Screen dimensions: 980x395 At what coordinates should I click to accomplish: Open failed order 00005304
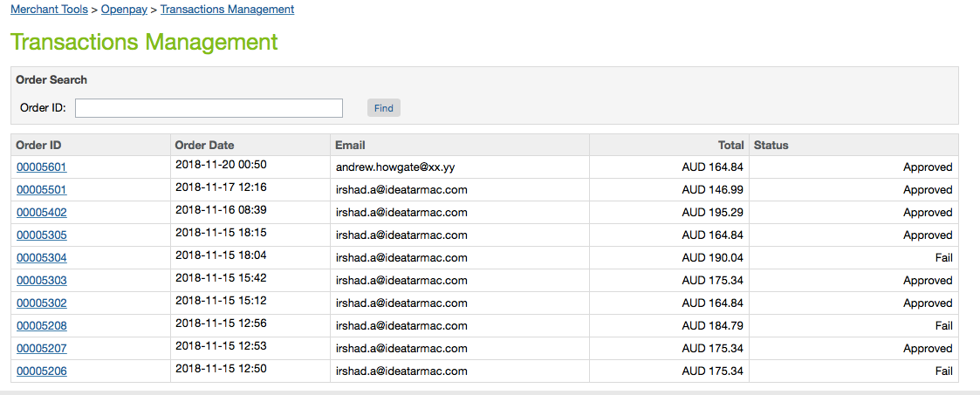coord(41,258)
